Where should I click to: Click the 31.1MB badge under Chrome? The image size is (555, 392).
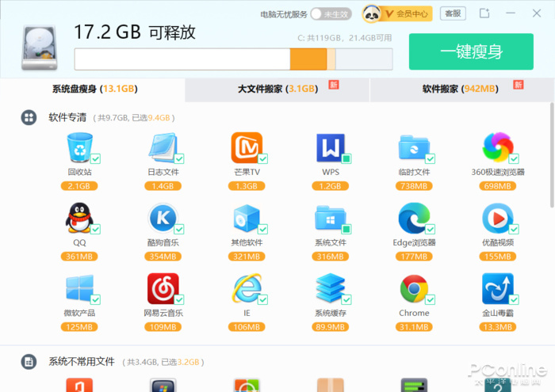414,327
